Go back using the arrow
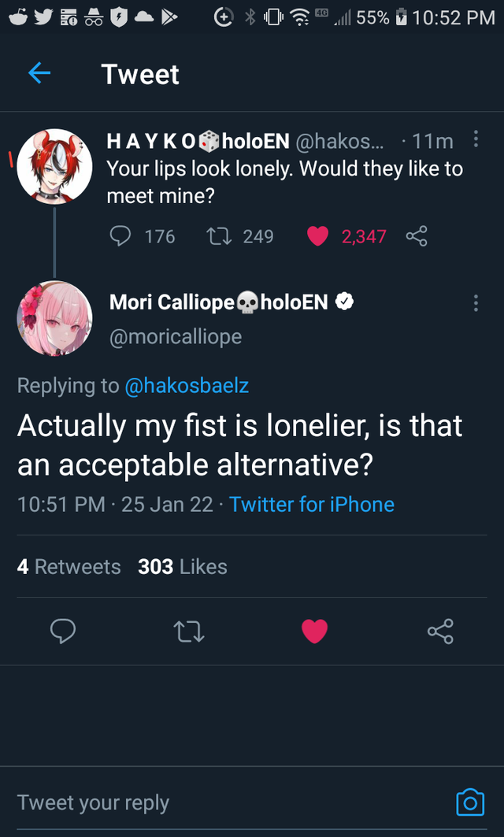This screenshot has width=504, height=837. [39, 73]
